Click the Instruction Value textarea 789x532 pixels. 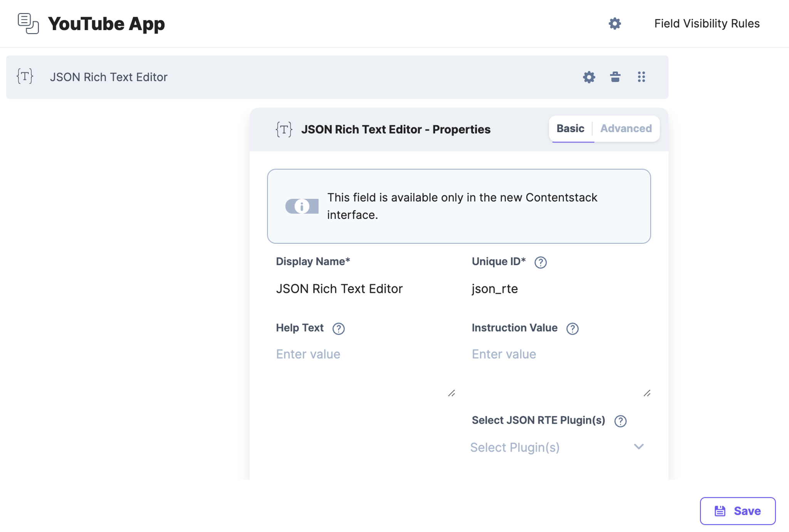click(561, 370)
